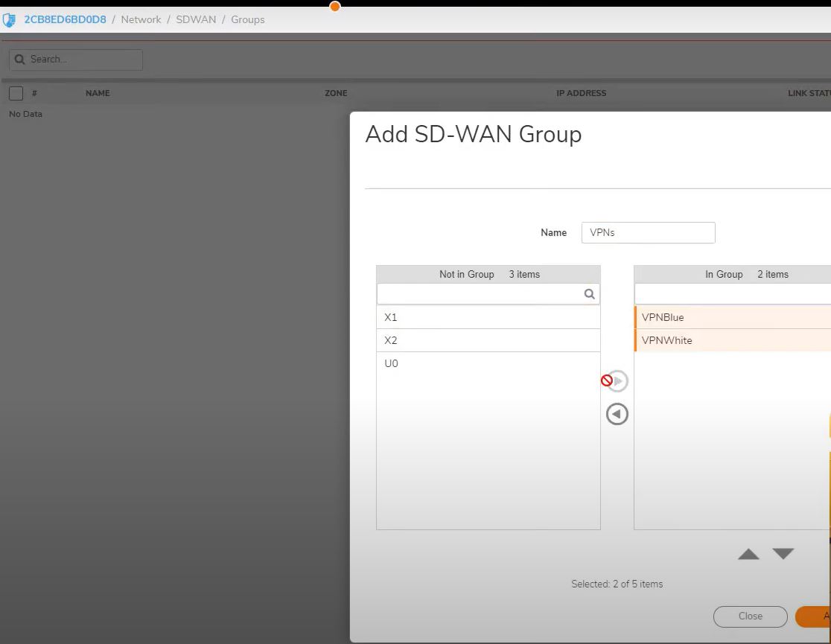Click the Name field containing VPNs
831x644 pixels.
[648, 232]
